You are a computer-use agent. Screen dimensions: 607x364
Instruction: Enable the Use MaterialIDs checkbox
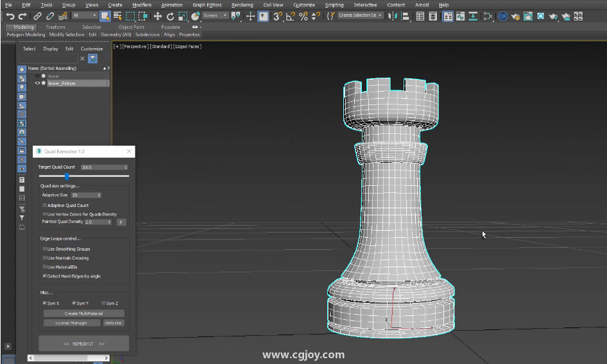click(44, 267)
